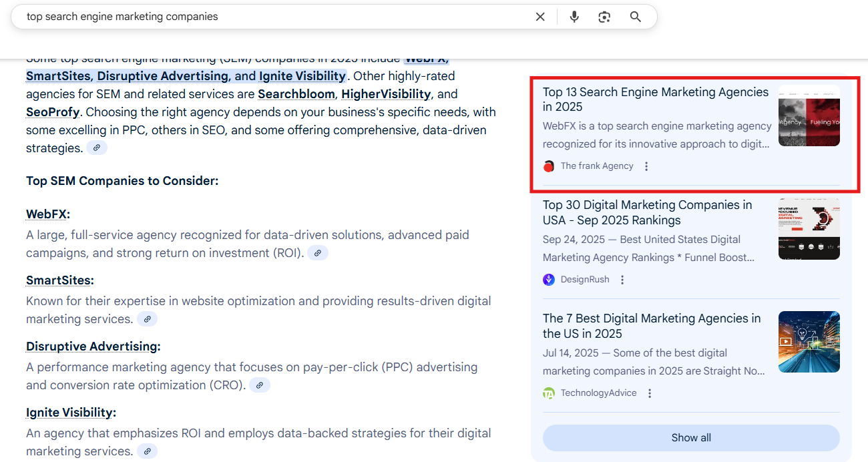
Task: Open the three-dot menu next to DesignRush
Action: pos(622,279)
